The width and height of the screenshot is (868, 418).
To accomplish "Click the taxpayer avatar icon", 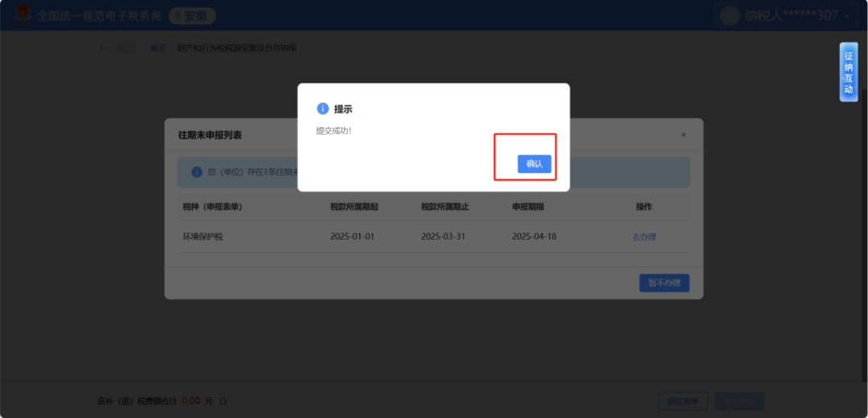I will coord(730,15).
